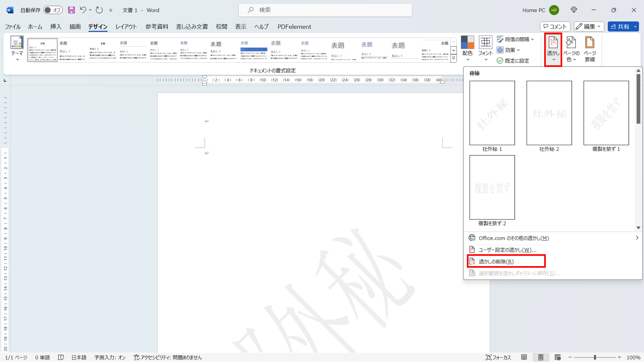The width and height of the screenshot is (644, 362).
Task: Click the 透かし watermark button
Action: pos(553,49)
